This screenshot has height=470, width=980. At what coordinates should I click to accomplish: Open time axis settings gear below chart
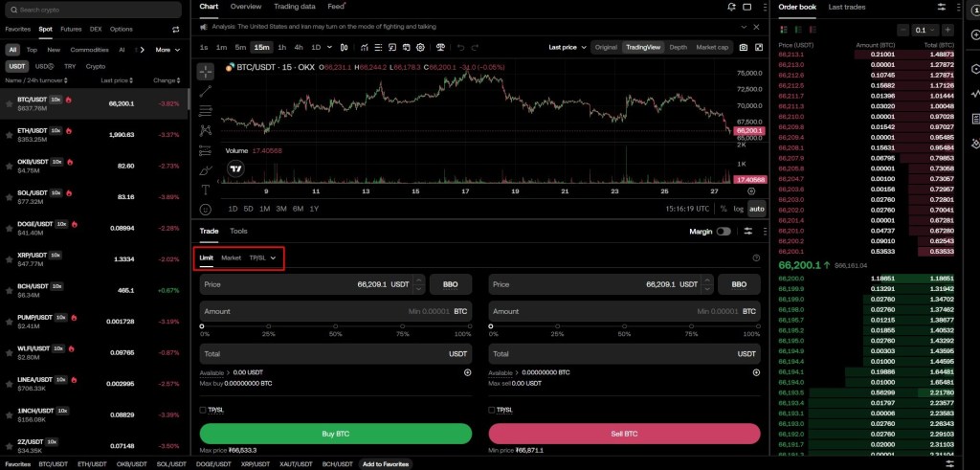(x=751, y=191)
